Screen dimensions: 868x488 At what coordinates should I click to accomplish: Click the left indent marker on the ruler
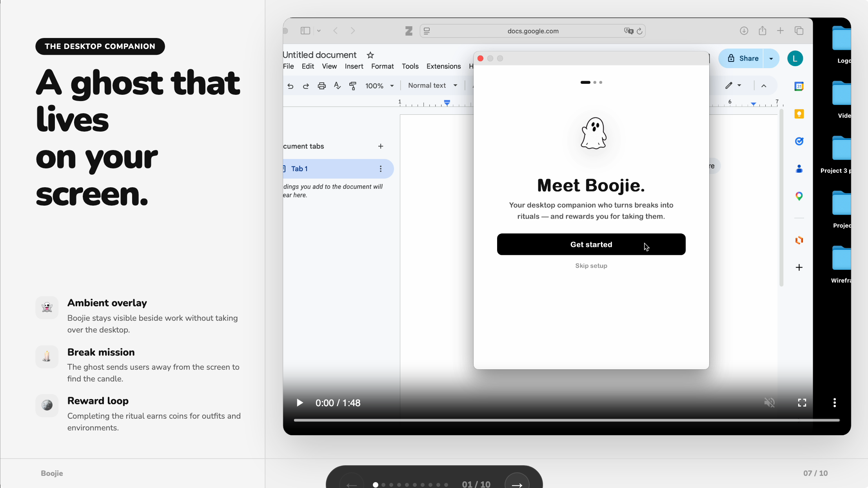coord(447,103)
